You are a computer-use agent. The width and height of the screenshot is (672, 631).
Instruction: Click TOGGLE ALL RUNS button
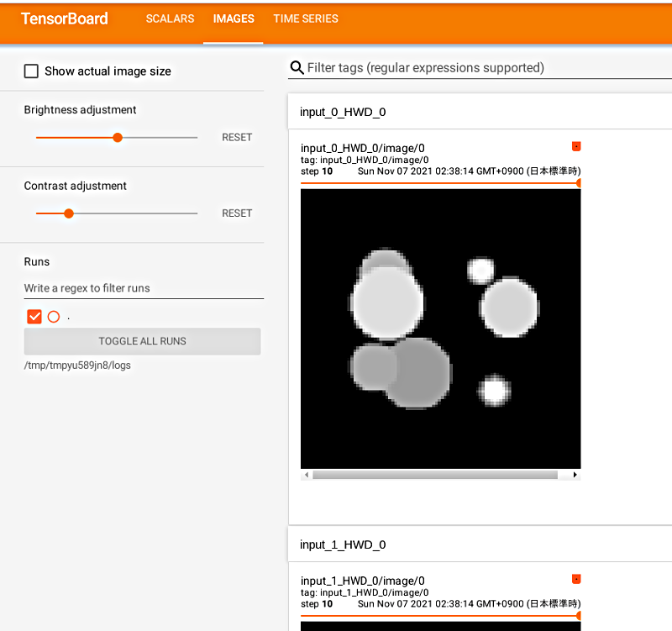(142, 341)
